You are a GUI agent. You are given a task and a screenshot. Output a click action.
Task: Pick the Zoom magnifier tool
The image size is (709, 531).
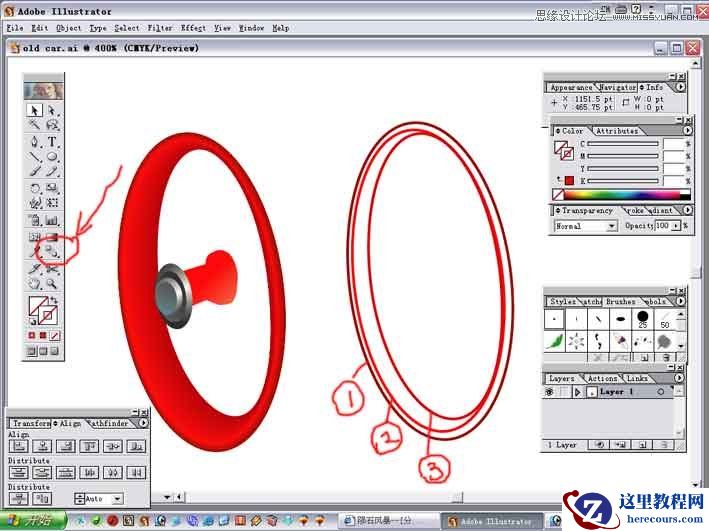52,284
